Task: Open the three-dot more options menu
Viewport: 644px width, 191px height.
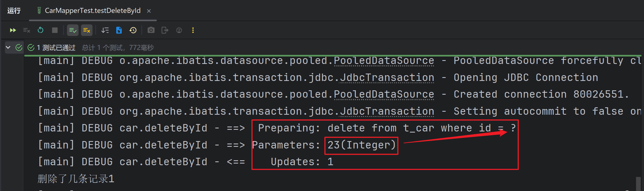Action: (193, 30)
